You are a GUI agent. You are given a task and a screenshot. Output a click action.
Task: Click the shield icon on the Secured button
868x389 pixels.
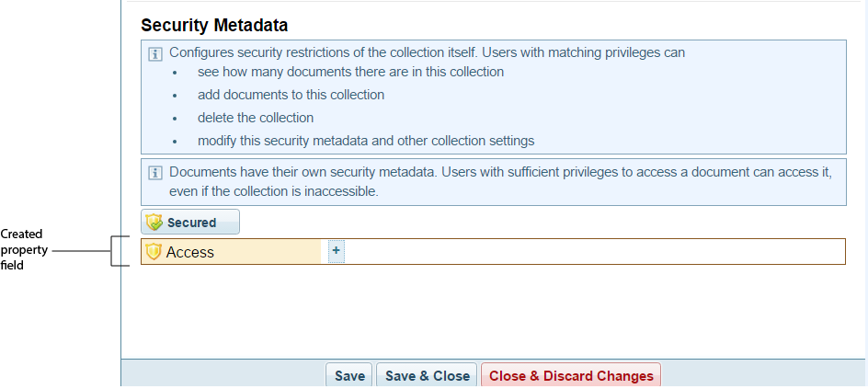tap(154, 223)
